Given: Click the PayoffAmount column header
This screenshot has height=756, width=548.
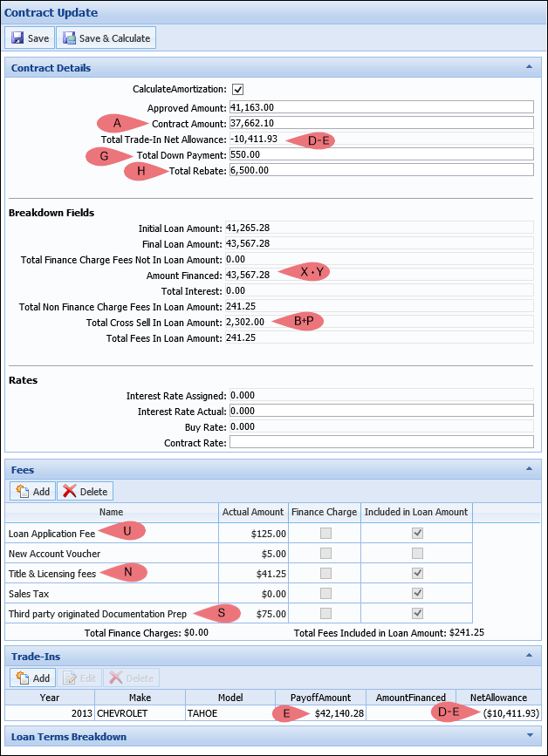Looking at the screenshot, I should pyautogui.click(x=320, y=698).
